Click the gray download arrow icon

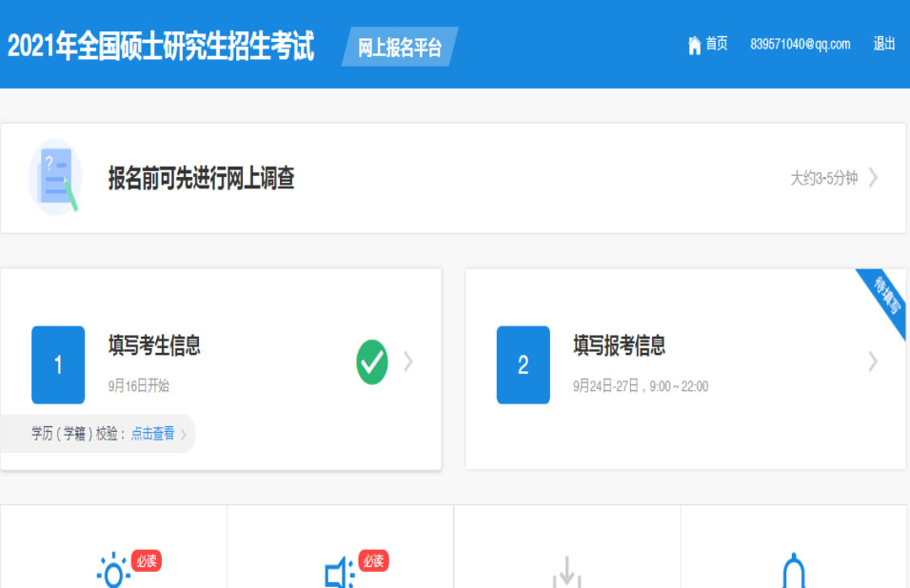[566, 572]
